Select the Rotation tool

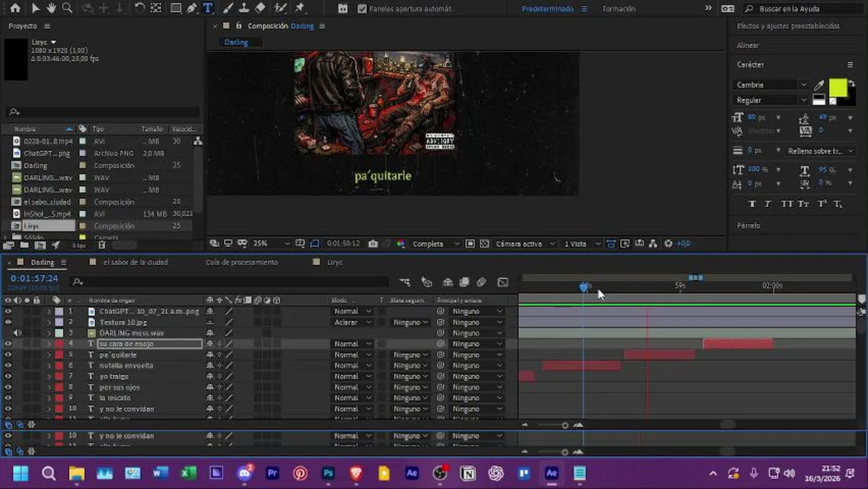pyautogui.click(x=139, y=8)
